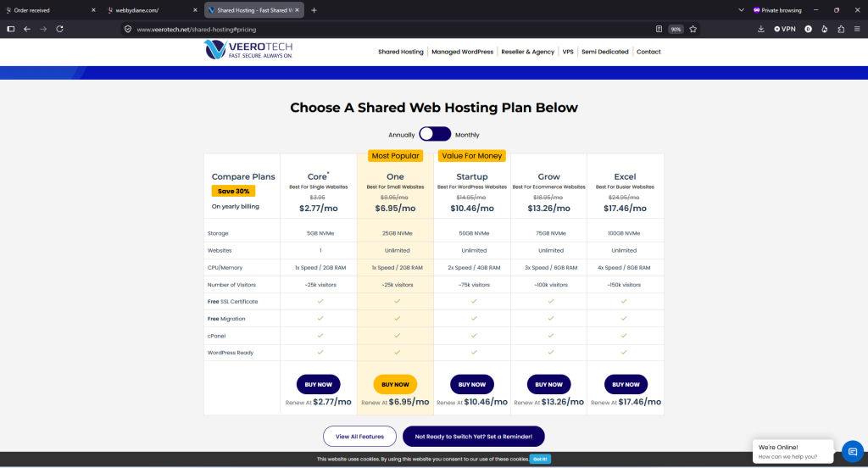Click the round D extension icon in toolbar
The image size is (868, 468).
coord(808,29)
